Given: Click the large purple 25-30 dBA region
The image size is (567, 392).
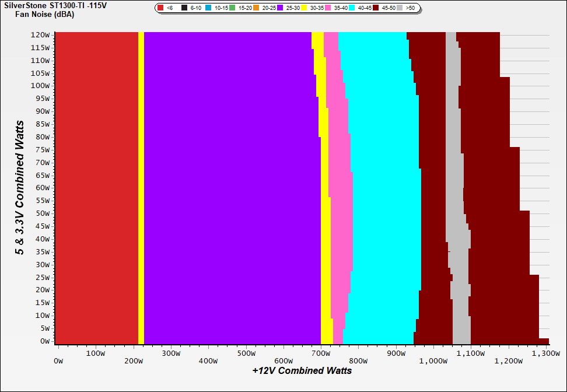Looking at the screenshot, I should (233, 187).
